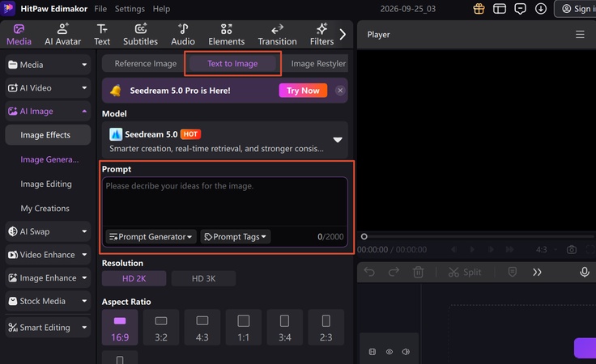Screen dimensions: 596x364
Task: Click the download icon in title bar
Action: (x=541, y=9)
